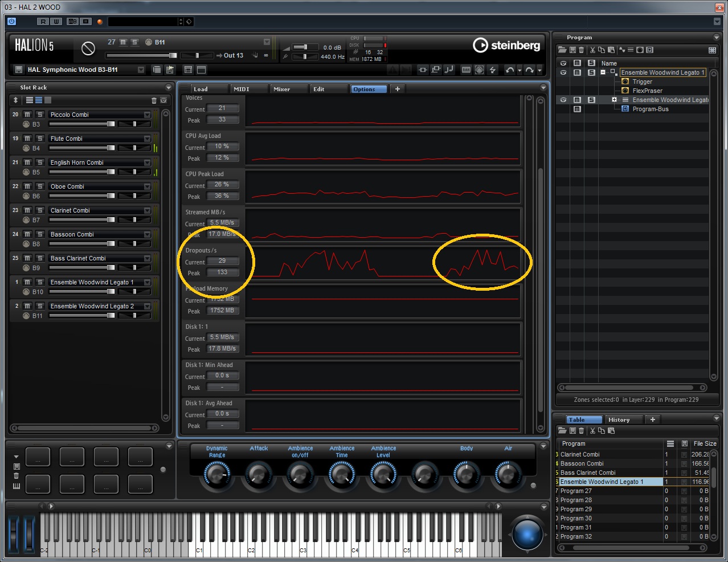Solo the Flute Combi slot
The width and height of the screenshot is (728, 562).
point(40,139)
